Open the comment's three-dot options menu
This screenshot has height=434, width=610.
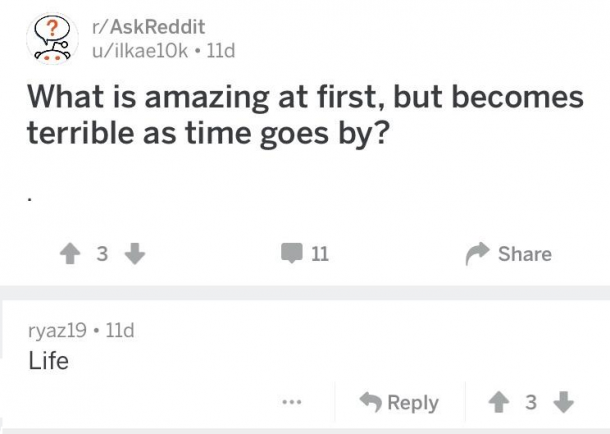(291, 403)
